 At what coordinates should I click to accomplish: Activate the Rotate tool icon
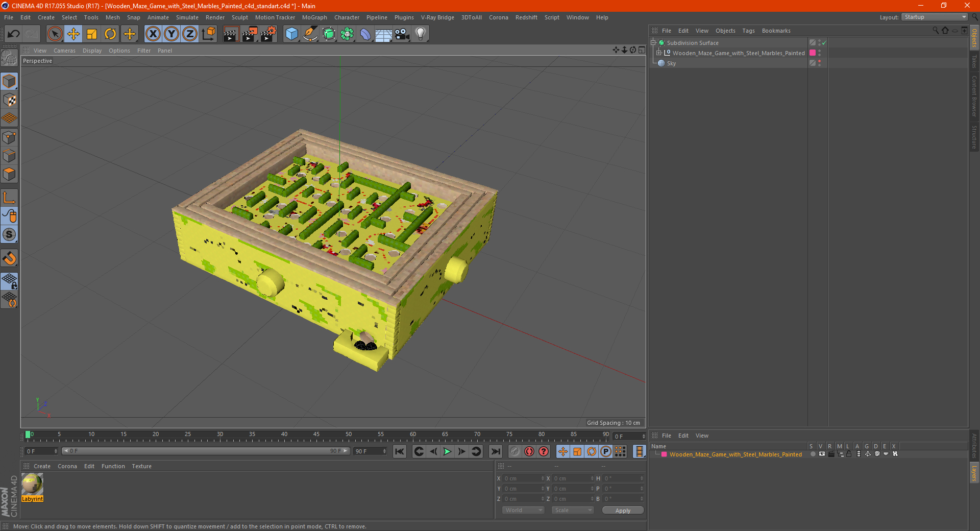point(110,34)
